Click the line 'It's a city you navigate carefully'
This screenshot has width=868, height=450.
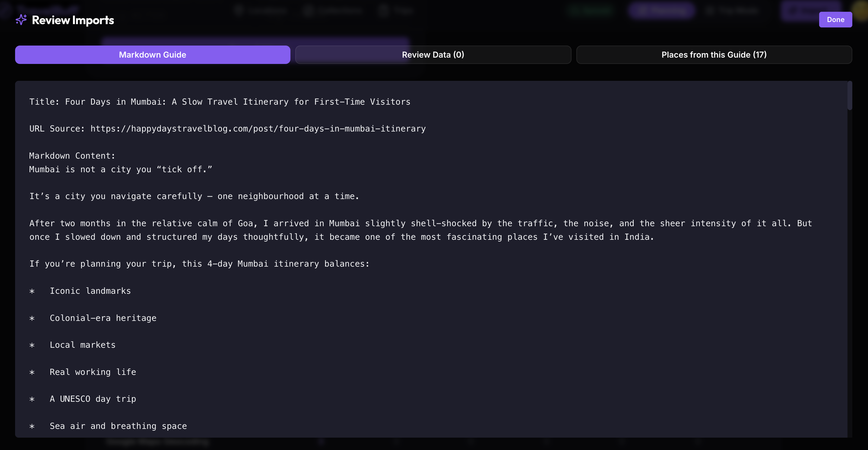(x=194, y=196)
